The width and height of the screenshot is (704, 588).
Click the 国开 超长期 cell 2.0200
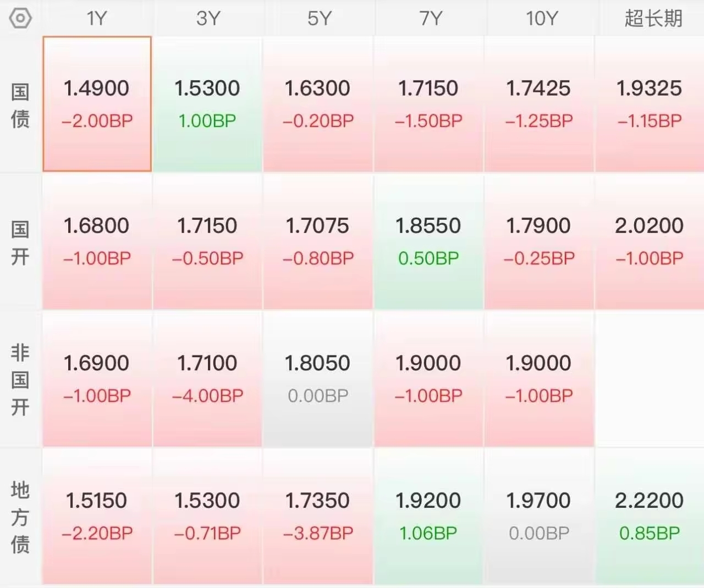[x=649, y=241]
